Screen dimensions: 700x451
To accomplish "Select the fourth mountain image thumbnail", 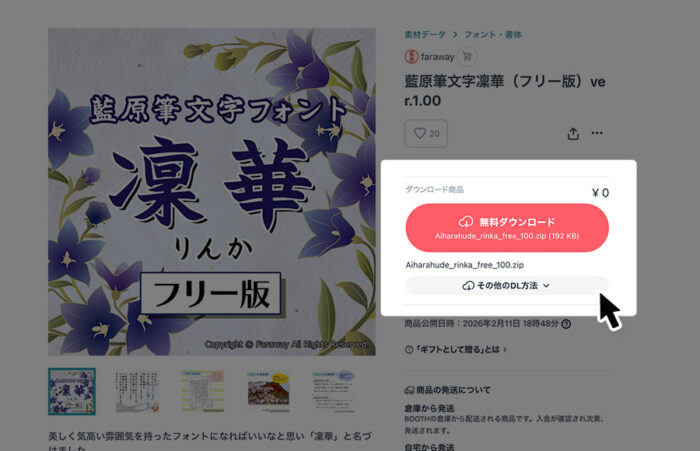I will (268, 391).
